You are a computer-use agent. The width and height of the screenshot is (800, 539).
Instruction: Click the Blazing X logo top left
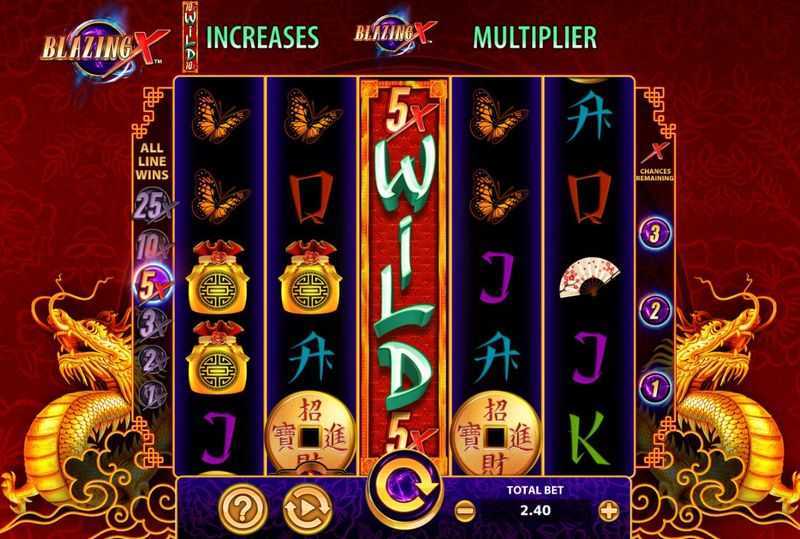coord(105,47)
